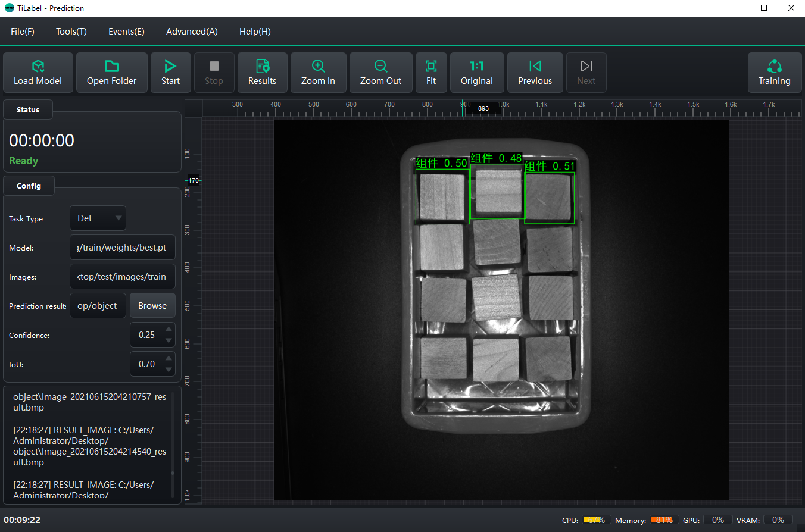The height and width of the screenshot is (532, 805).
Task: Open the Tools(T) menu
Action: [x=71, y=32]
